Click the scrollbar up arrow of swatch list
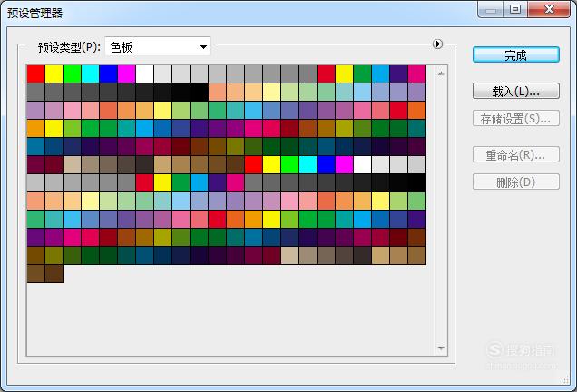 pos(441,73)
